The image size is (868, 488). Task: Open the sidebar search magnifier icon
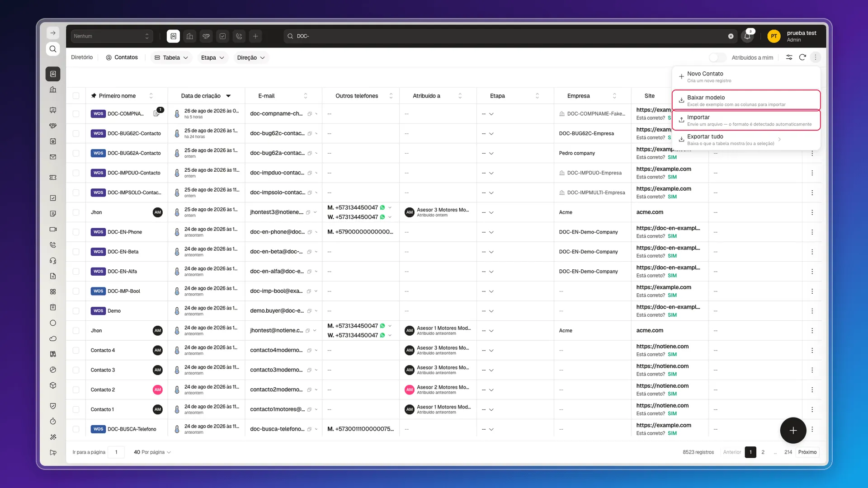point(53,49)
